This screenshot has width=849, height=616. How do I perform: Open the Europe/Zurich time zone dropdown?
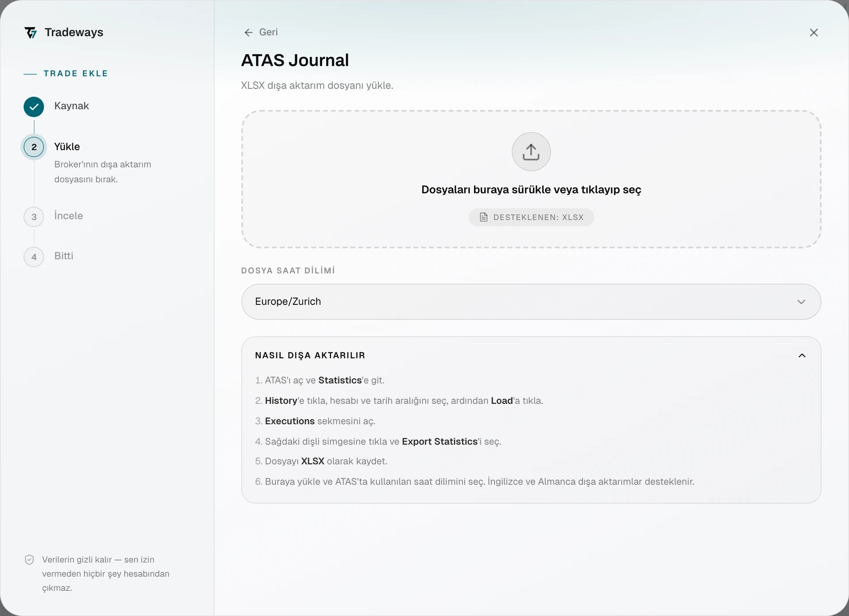[531, 302]
